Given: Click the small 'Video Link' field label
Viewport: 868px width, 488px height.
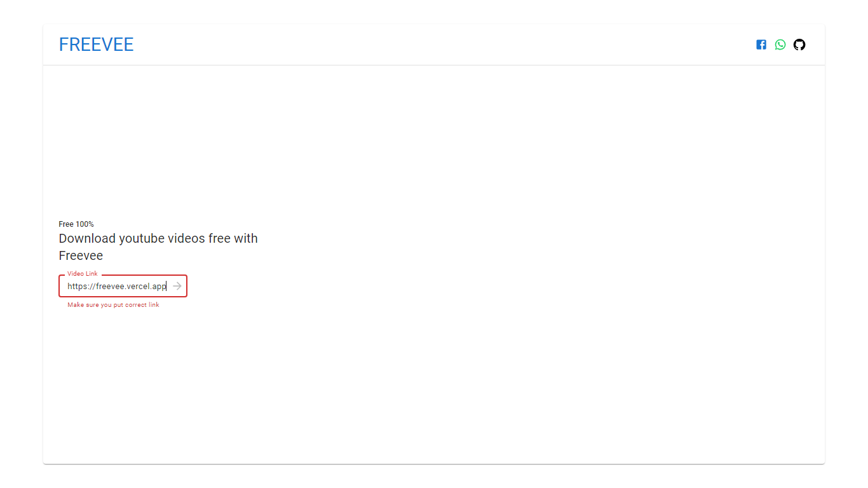Looking at the screenshot, I should [x=83, y=273].
